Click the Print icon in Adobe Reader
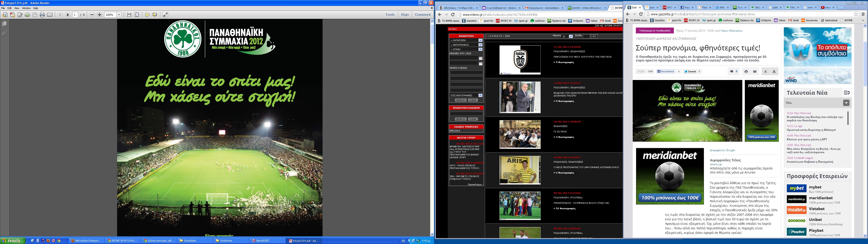 pyautogui.click(x=42, y=15)
